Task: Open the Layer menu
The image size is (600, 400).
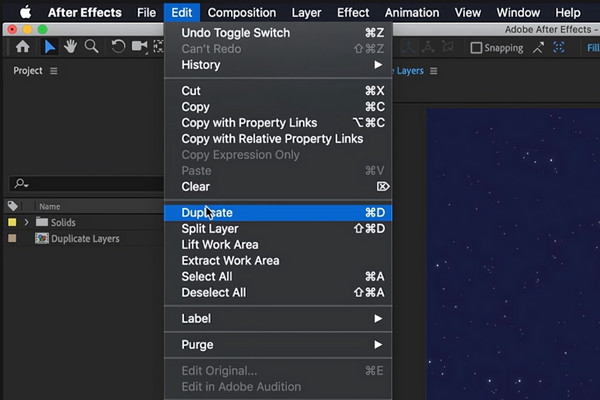Action: pyautogui.click(x=306, y=13)
